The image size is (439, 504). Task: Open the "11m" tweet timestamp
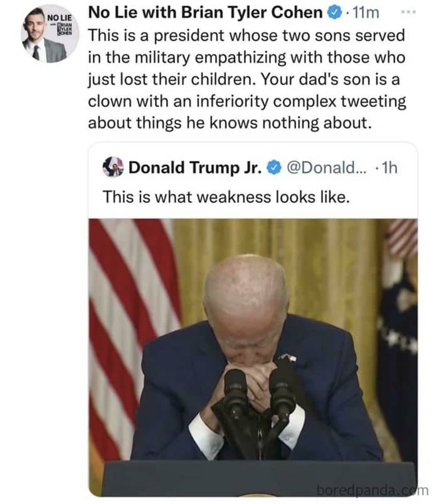tap(366, 13)
